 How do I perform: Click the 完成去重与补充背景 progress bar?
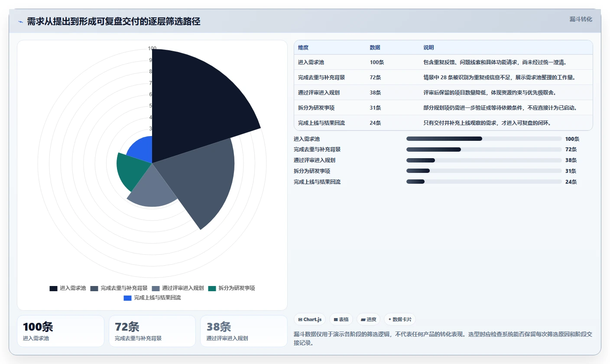tap(484, 149)
